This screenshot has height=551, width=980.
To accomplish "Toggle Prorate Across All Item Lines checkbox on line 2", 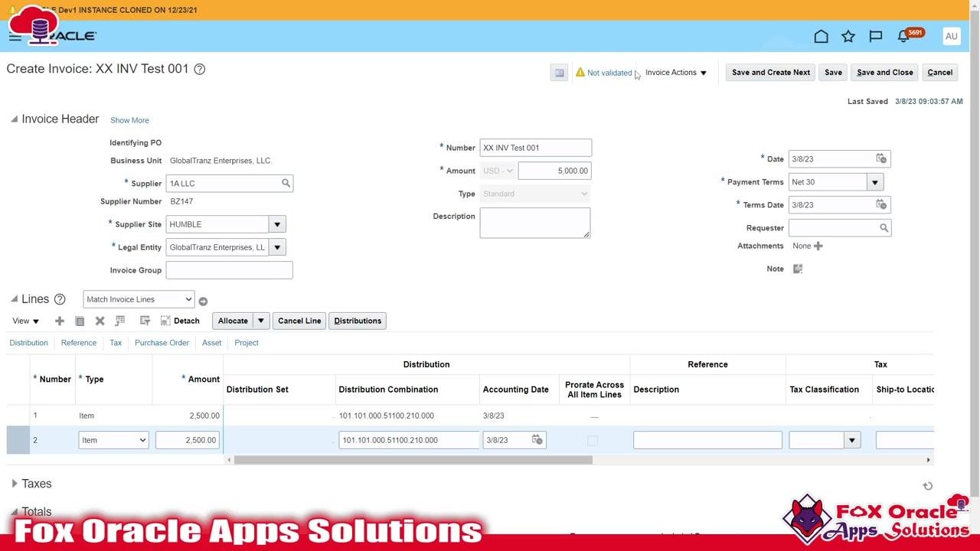I will click(592, 441).
